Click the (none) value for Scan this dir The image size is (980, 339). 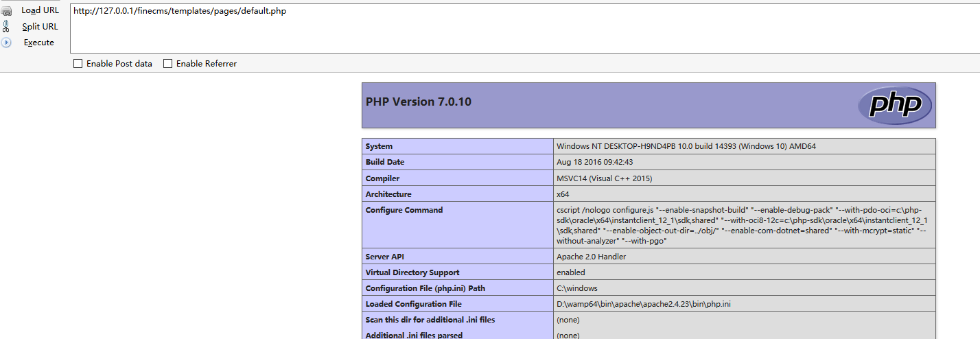pyautogui.click(x=568, y=320)
